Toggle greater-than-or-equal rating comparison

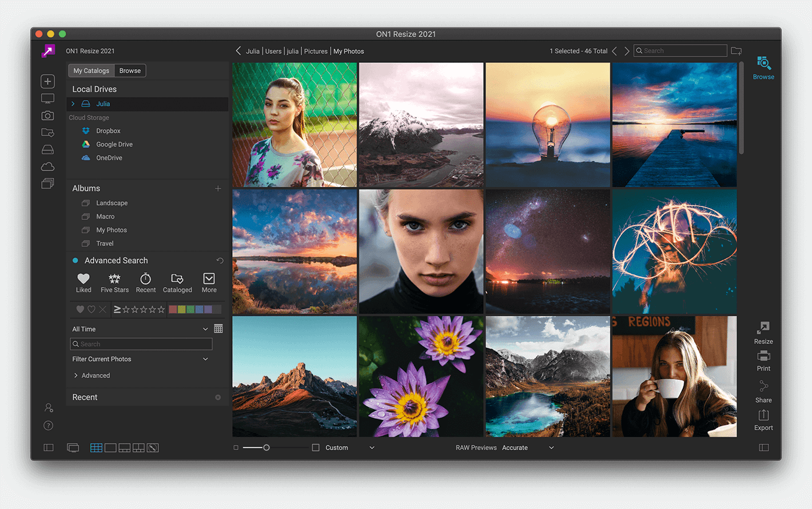117,309
